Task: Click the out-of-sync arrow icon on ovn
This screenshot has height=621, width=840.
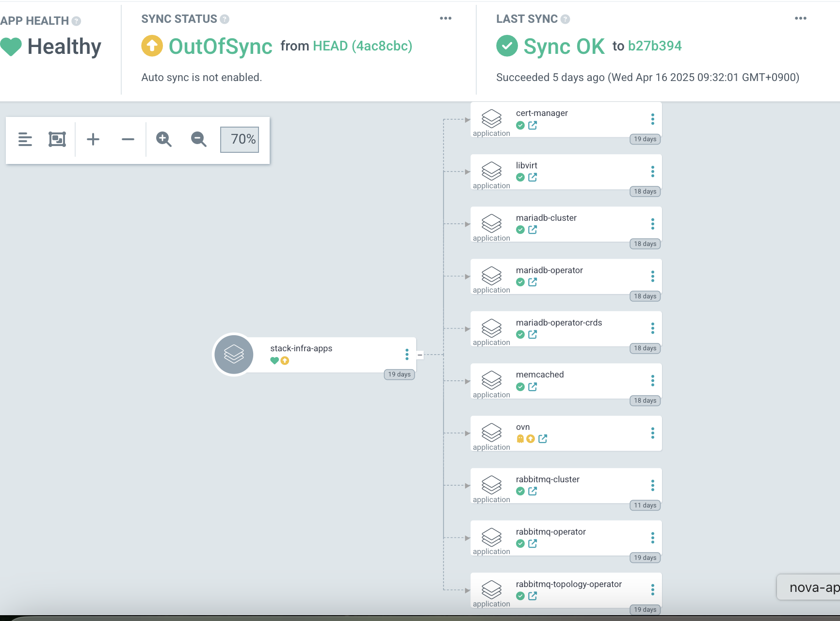Action: coord(531,439)
